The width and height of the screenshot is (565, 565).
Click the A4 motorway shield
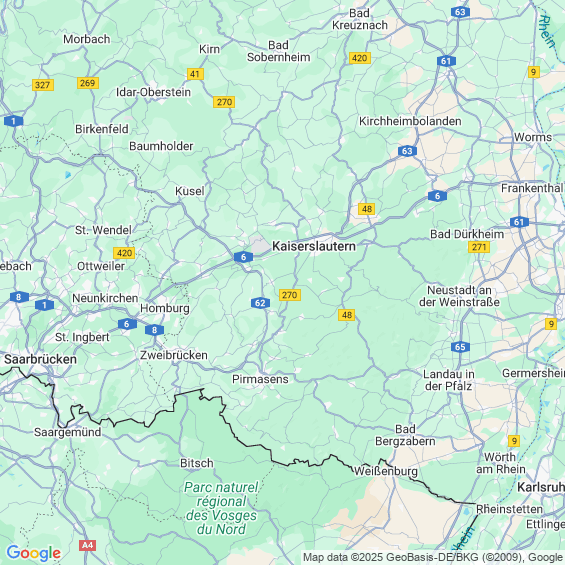tap(87, 545)
